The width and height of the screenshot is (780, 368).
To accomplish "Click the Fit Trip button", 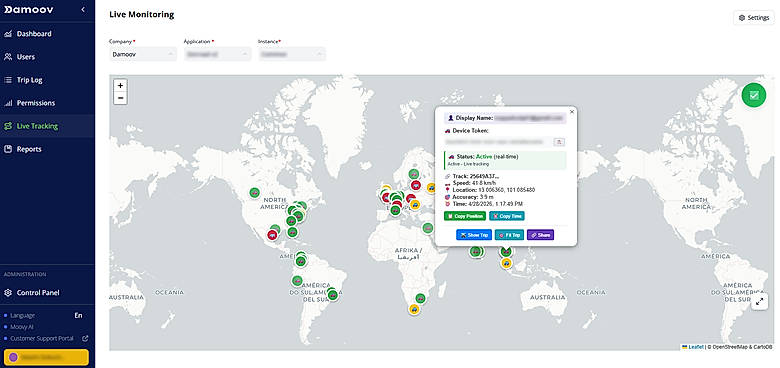I will coord(509,235).
